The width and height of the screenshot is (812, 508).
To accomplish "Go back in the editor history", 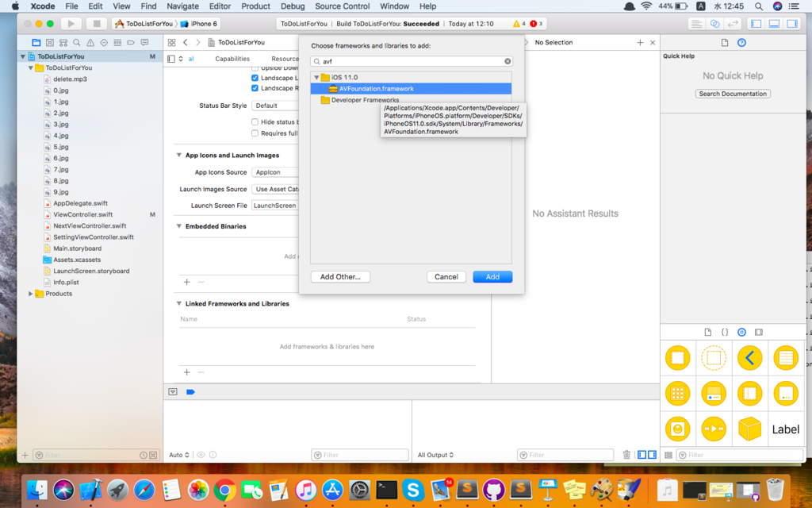I will coord(186,43).
